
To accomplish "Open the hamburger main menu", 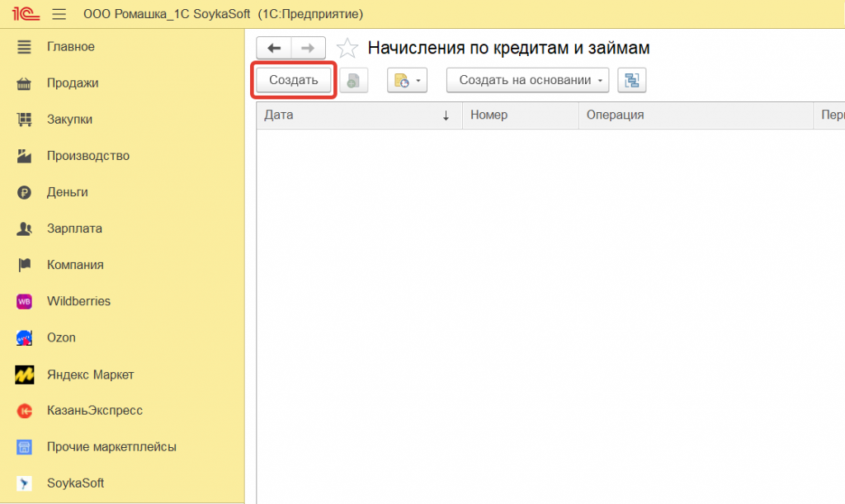I will (x=59, y=14).
